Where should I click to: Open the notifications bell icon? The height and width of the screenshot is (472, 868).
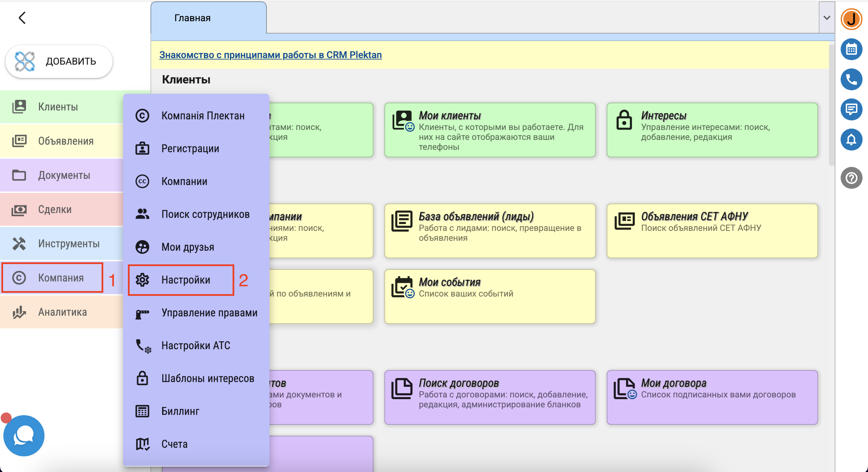point(851,140)
